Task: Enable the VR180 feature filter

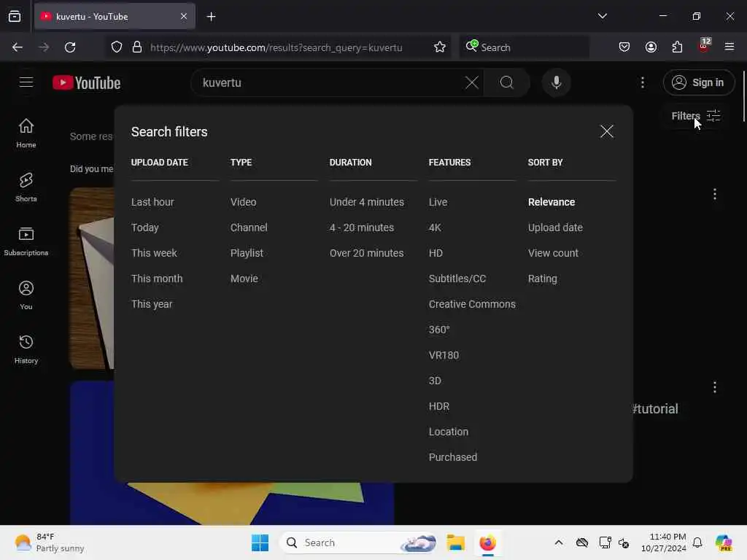Action: coord(444,355)
